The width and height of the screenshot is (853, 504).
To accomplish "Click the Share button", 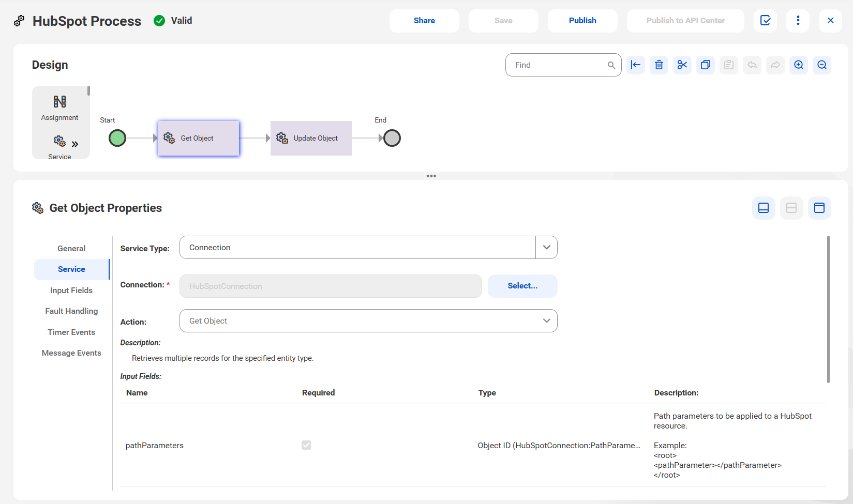I will pos(424,21).
